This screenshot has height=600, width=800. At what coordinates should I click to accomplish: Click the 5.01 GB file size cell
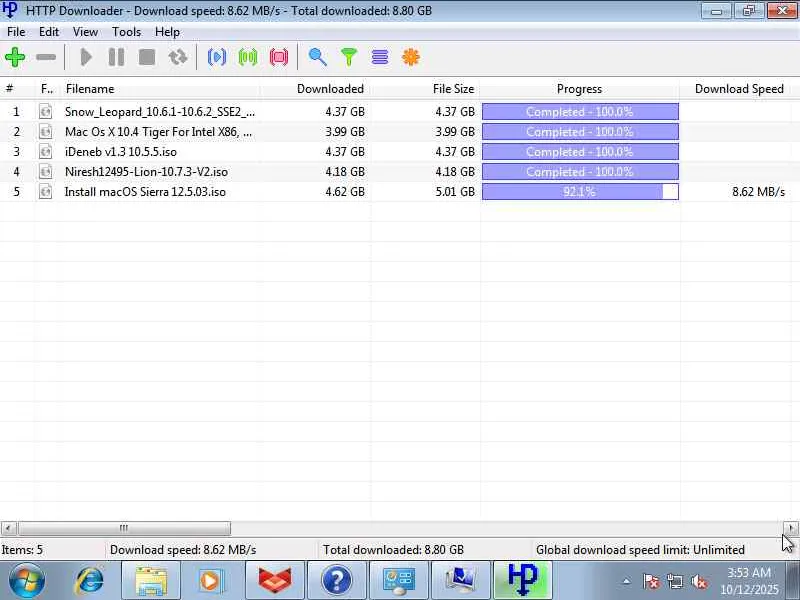pos(455,192)
